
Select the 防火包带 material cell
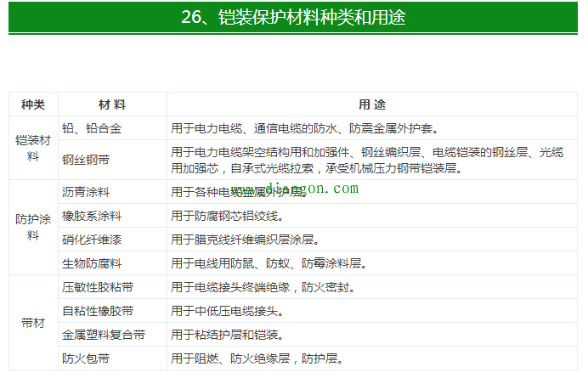[85, 358]
